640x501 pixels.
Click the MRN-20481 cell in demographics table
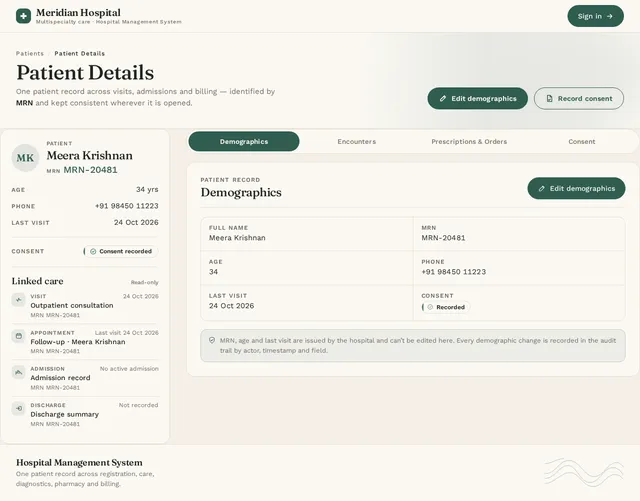point(519,234)
